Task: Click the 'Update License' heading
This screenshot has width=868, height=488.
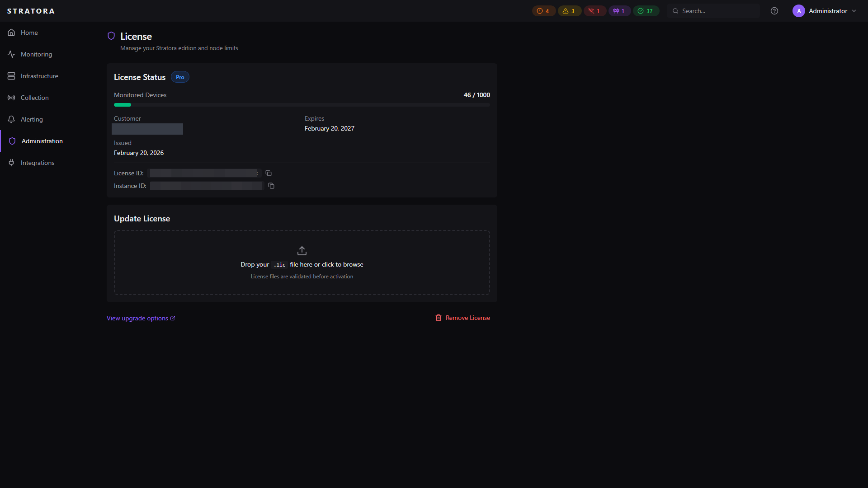Action: [142, 218]
